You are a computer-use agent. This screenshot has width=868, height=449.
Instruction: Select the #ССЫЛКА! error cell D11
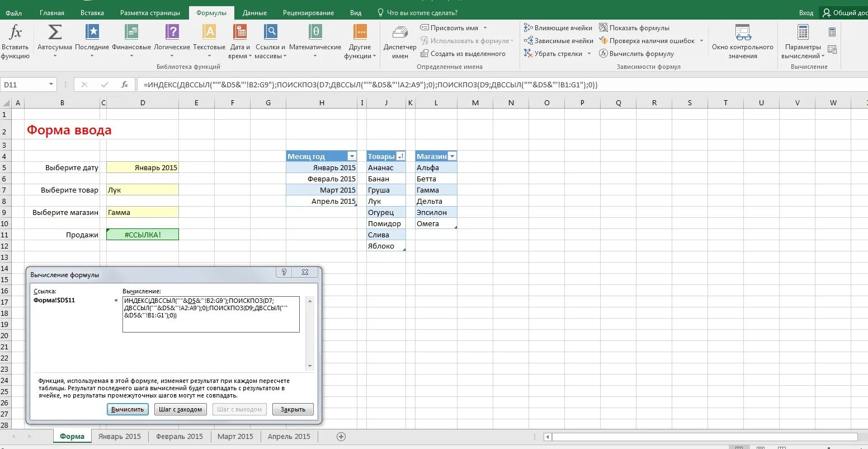(x=143, y=235)
